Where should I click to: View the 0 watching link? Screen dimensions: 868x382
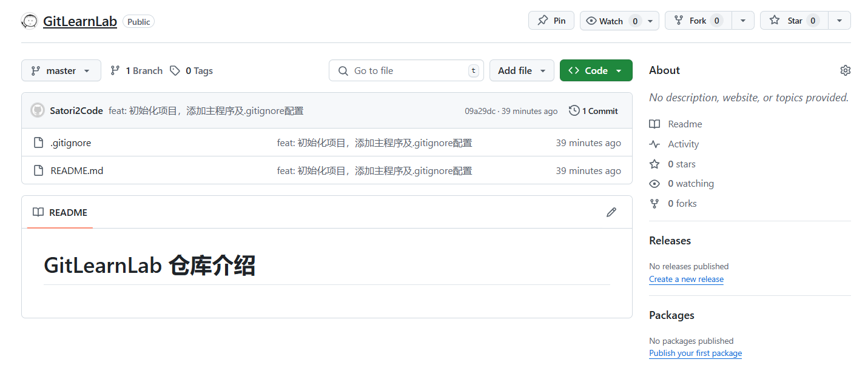[x=681, y=184]
